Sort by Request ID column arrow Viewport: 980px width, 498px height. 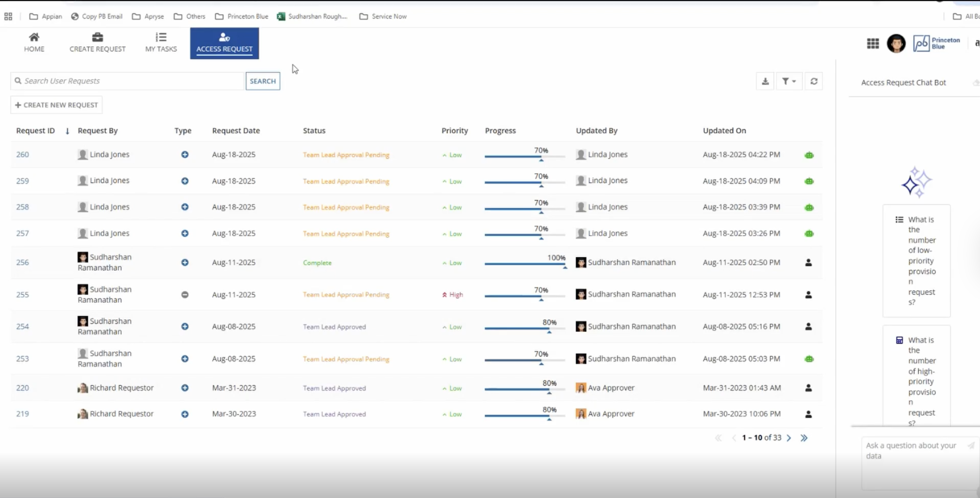click(67, 131)
